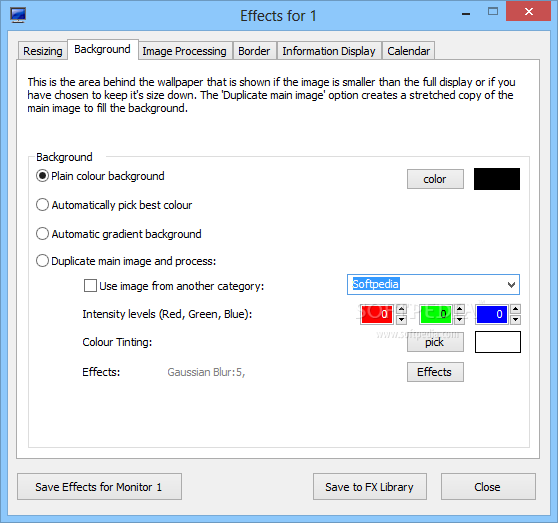The height and width of the screenshot is (523, 558).
Task: Click Save to FX Library
Action: tap(370, 487)
